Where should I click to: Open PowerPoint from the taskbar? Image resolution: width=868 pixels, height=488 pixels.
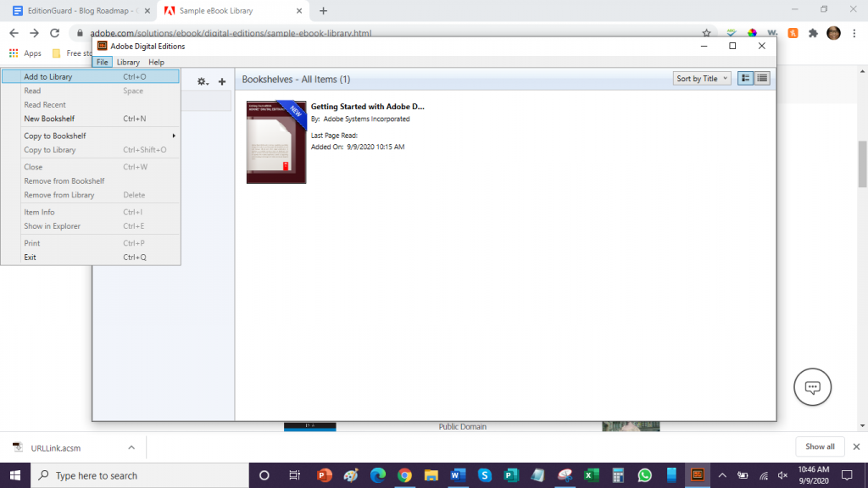pyautogui.click(x=325, y=475)
